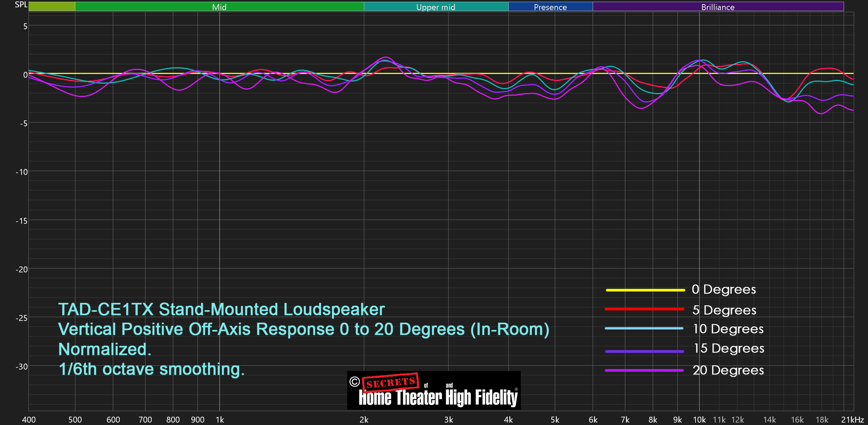Click the '5 Degrees' legend text
This screenshot has height=425, width=868.
(724, 310)
